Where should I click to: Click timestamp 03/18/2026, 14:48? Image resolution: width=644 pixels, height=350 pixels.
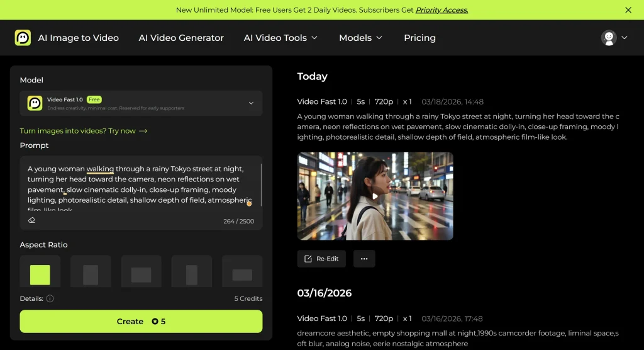point(452,101)
